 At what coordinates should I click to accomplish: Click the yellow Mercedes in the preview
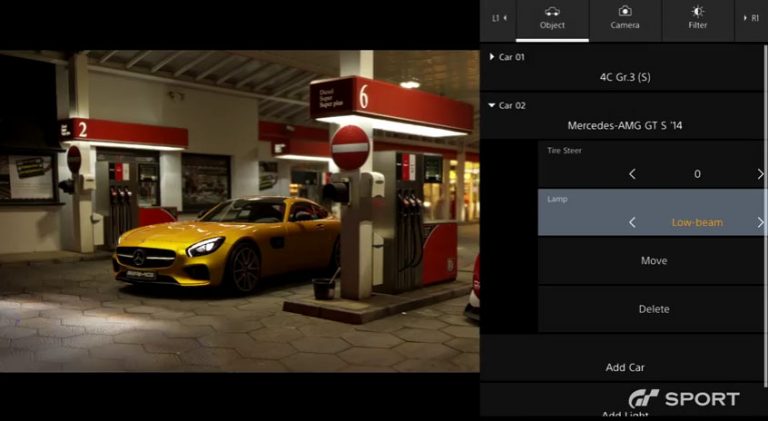tap(228, 242)
